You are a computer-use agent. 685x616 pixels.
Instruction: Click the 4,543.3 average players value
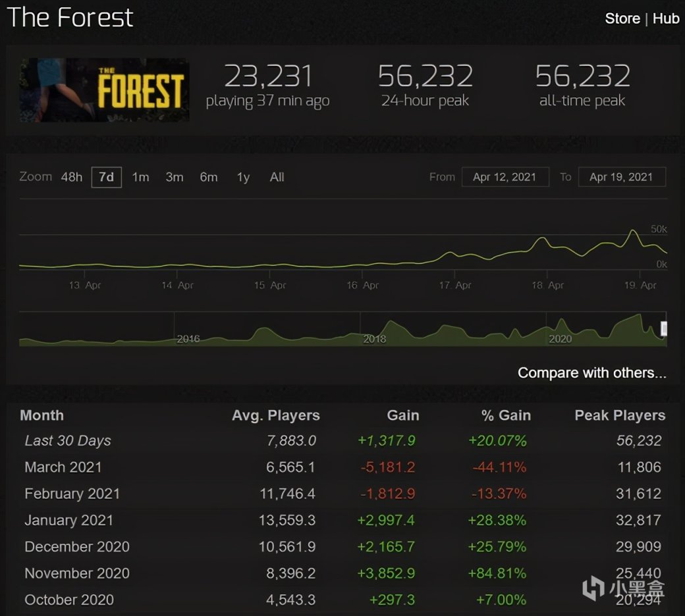coord(290,600)
